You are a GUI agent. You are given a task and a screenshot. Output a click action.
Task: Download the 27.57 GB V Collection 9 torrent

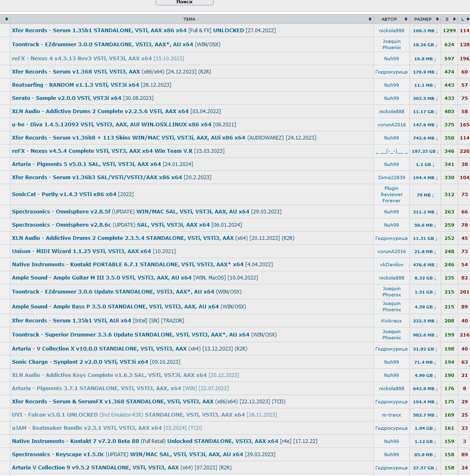point(425,468)
